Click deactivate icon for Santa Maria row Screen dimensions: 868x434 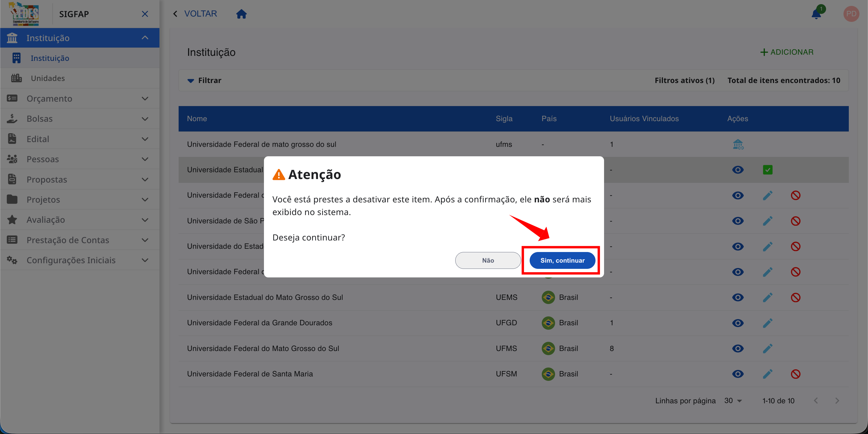point(795,374)
